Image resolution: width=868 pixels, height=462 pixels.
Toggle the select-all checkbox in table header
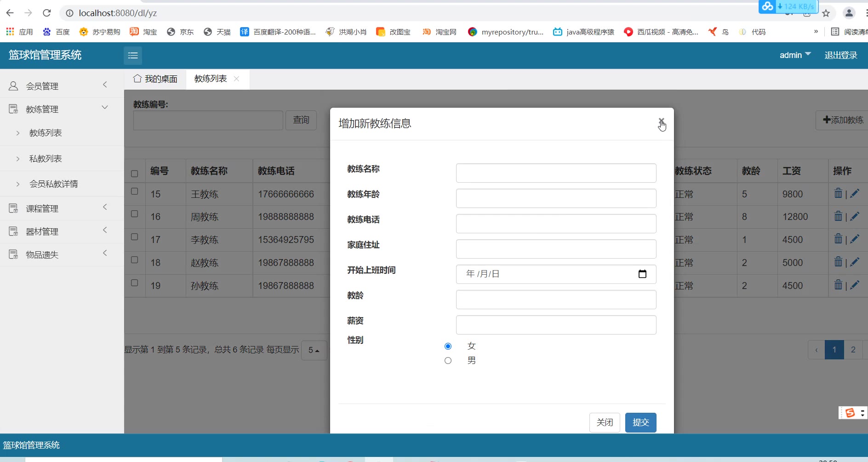tap(134, 173)
